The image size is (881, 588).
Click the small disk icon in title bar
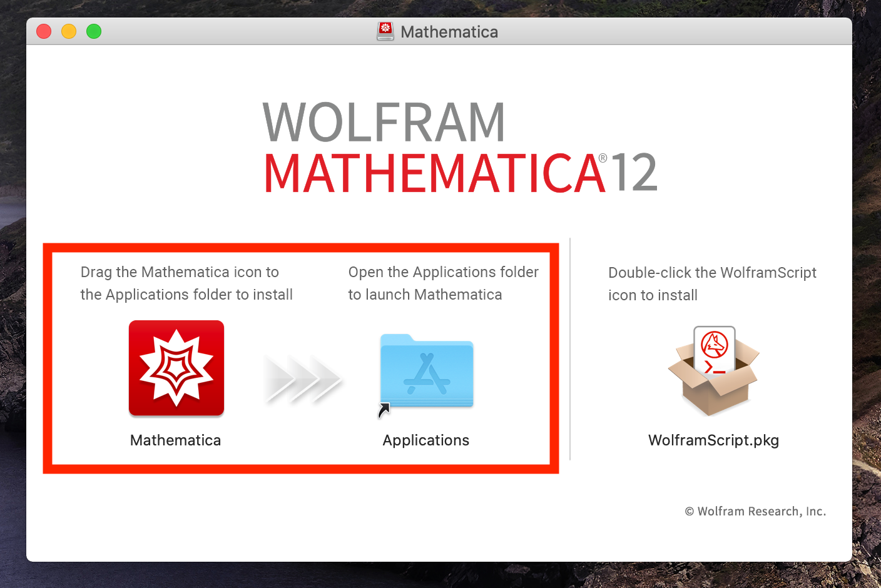tap(385, 31)
